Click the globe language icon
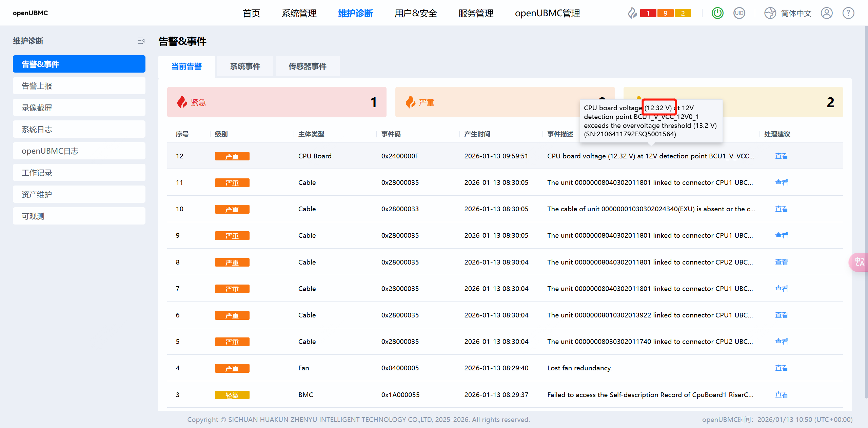Screen dimensions: 868x428 [x=770, y=13]
